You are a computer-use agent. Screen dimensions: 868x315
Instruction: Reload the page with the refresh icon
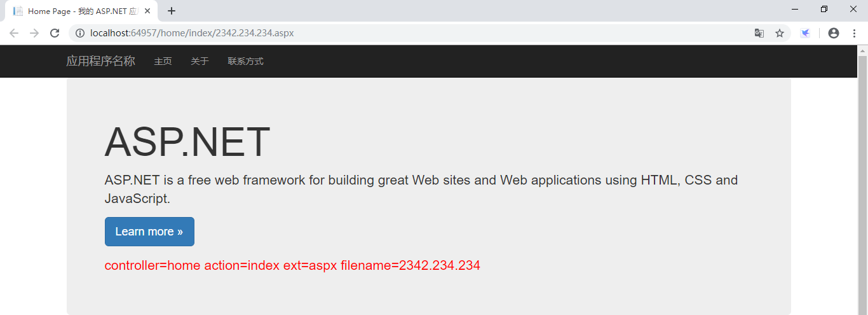pos(55,33)
